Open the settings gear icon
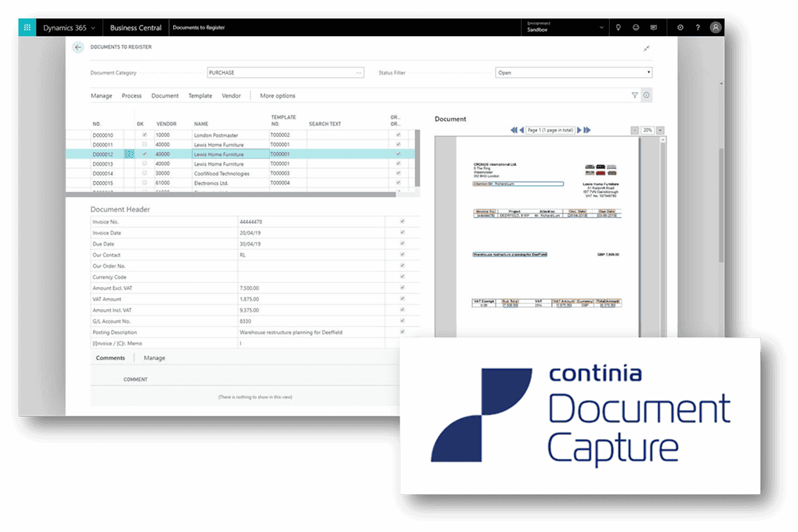 tap(680, 27)
